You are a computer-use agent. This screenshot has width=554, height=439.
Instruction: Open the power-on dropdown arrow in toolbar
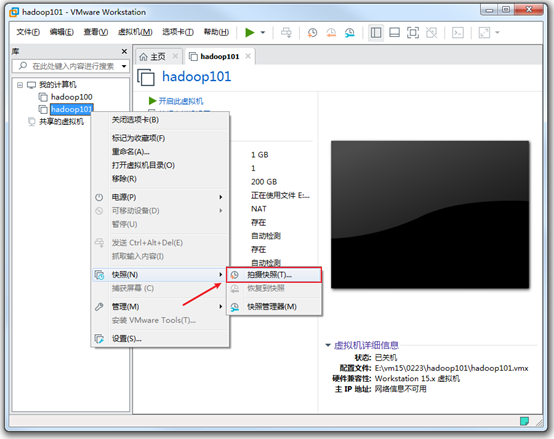click(x=263, y=32)
